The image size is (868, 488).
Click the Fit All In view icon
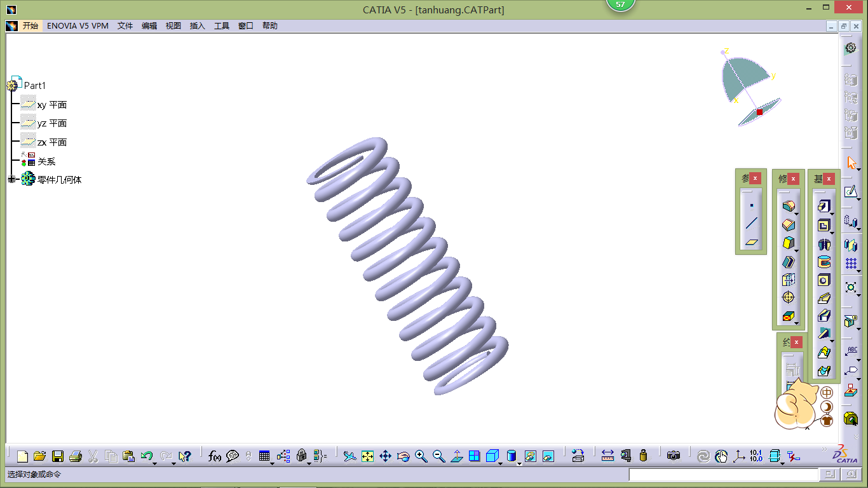pyautogui.click(x=367, y=456)
